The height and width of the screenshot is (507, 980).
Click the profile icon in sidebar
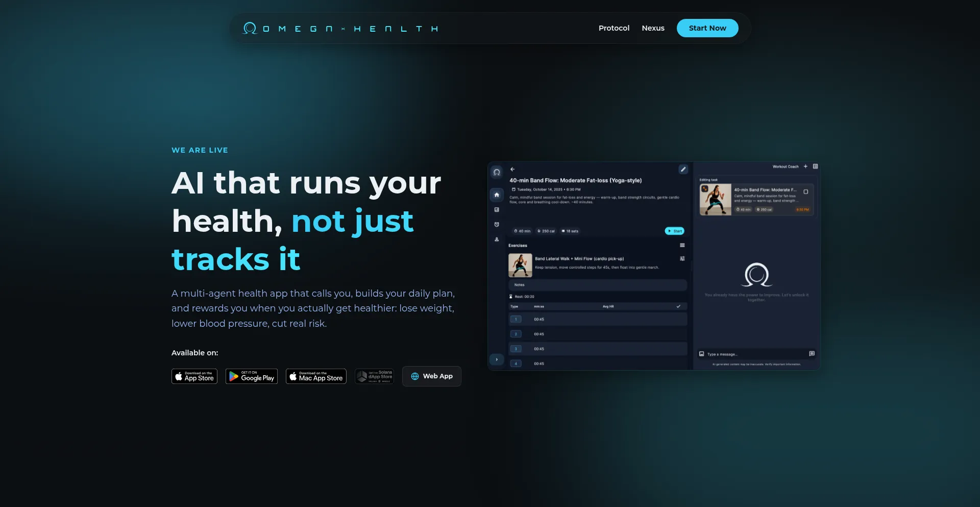click(x=497, y=239)
